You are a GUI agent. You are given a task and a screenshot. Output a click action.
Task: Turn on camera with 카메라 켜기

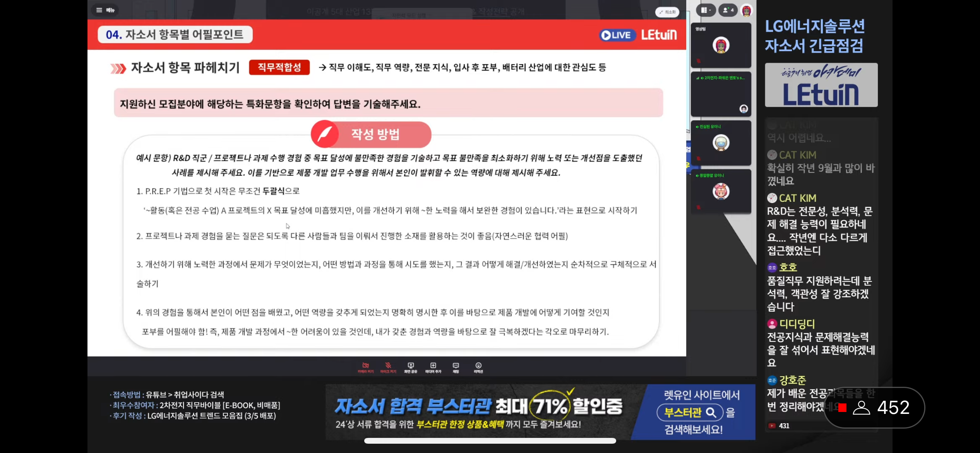(x=365, y=367)
